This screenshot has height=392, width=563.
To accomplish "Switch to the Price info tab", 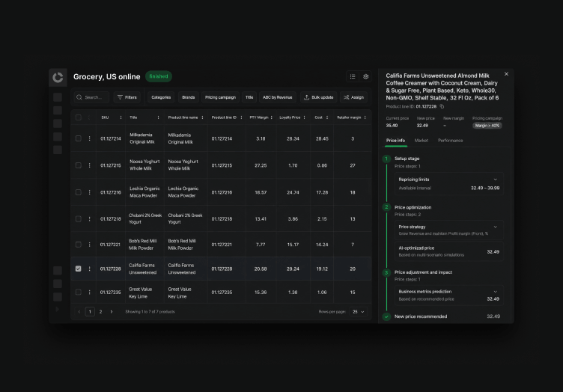I will (396, 141).
